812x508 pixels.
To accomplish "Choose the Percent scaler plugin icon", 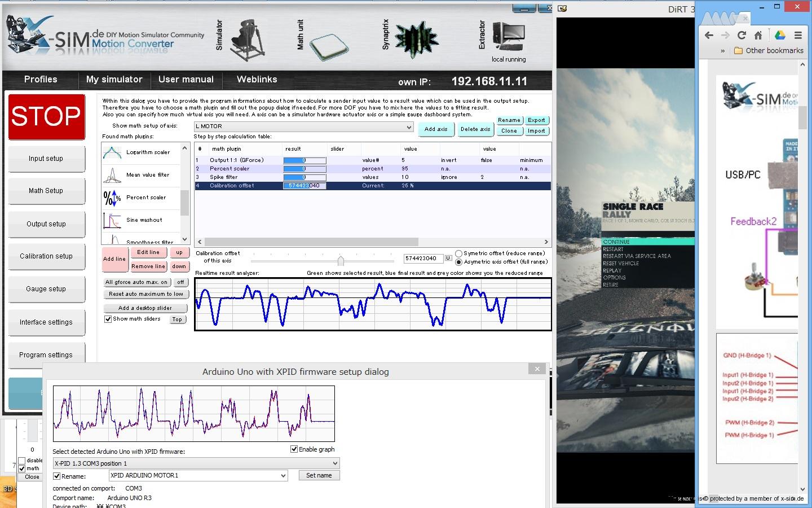I will (112, 198).
